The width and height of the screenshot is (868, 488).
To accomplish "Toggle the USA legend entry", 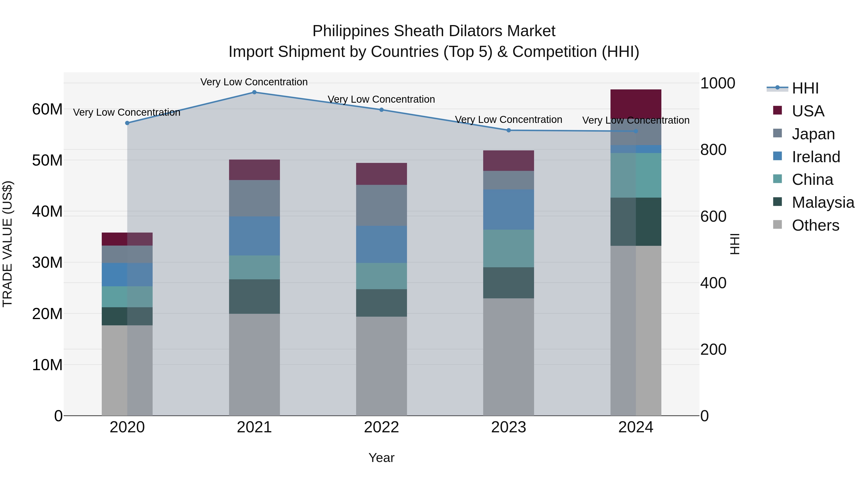I will (799, 111).
